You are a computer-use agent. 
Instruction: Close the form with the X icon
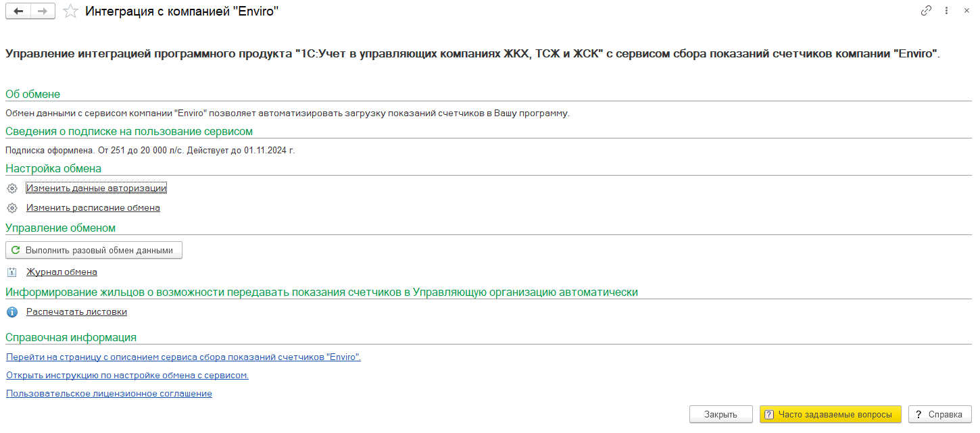tap(966, 11)
